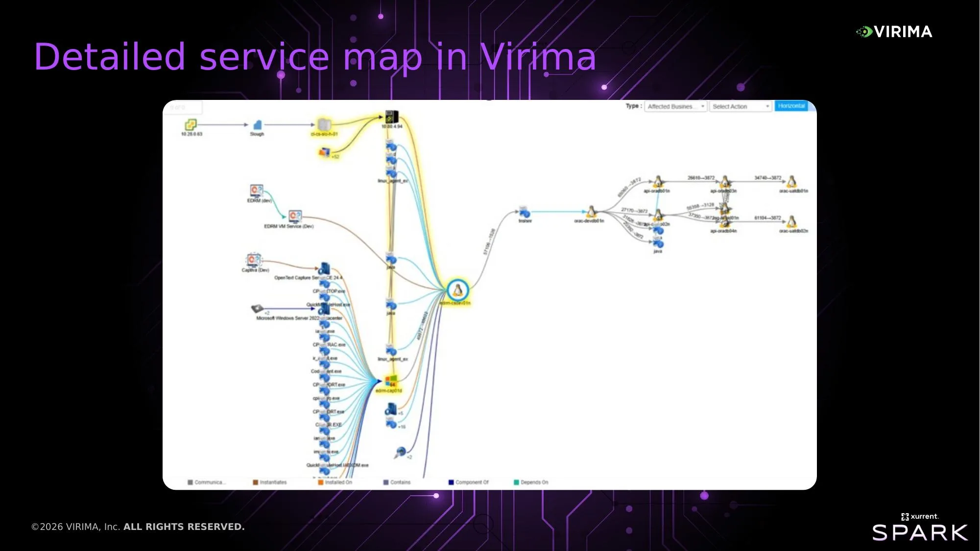The image size is (980, 551).
Task: Select the highlighted cluster folder node
Action: [324, 124]
